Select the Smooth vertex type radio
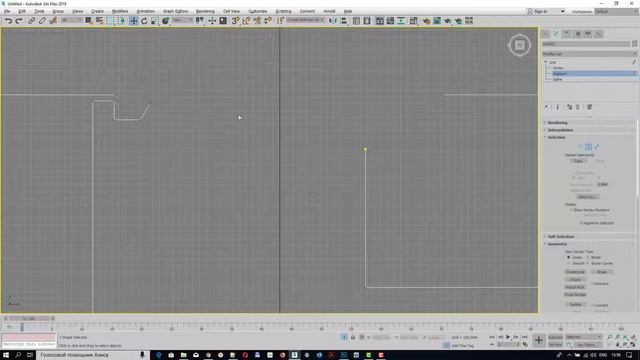The height and width of the screenshot is (360, 640). pyautogui.click(x=568, y=263)
